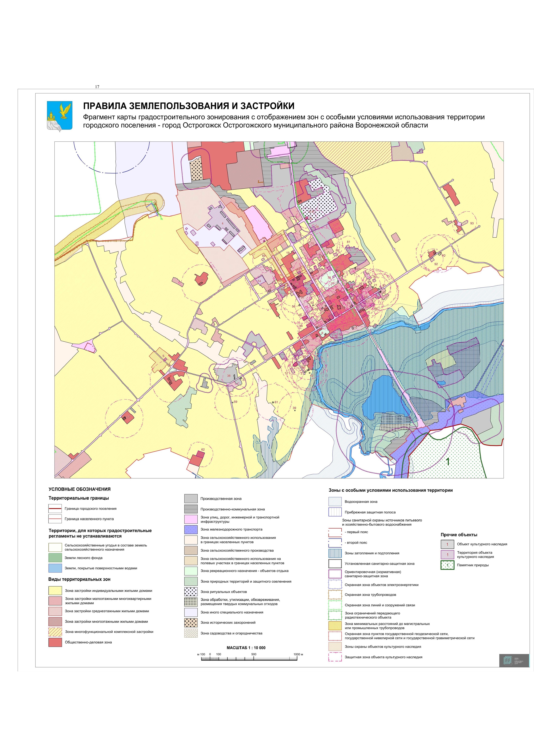Click the large number 1 on the nature monument
Screen dimensions: 534x756
coord(448,462)
